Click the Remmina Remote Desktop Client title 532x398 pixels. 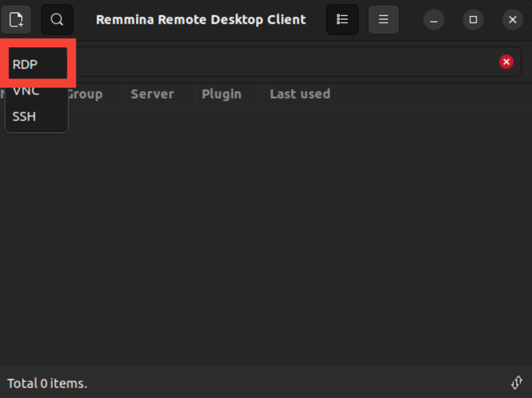point(200,20)
